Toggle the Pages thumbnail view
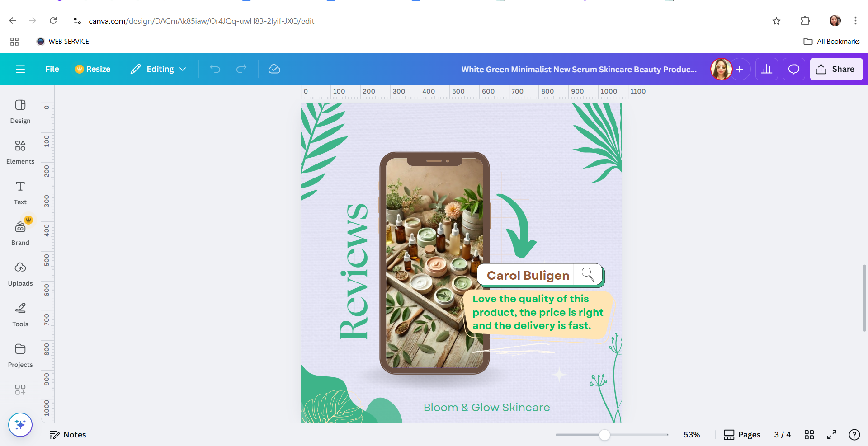 pos(742,435)
